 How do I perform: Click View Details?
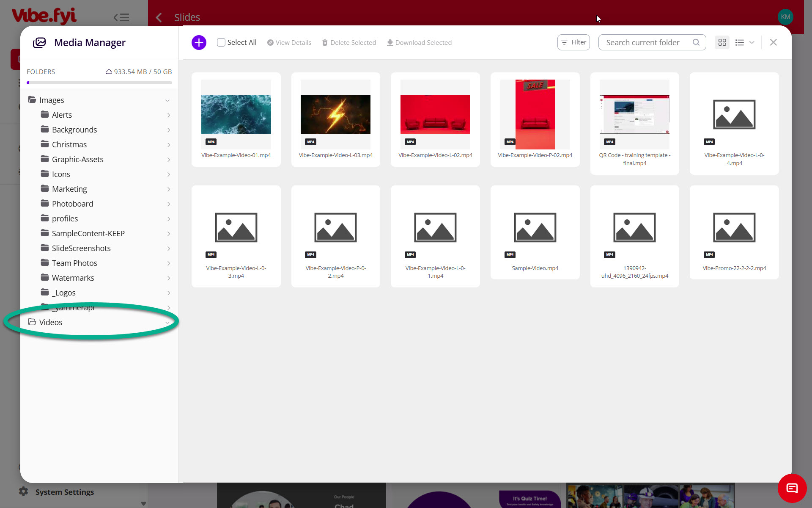[289, 42]
